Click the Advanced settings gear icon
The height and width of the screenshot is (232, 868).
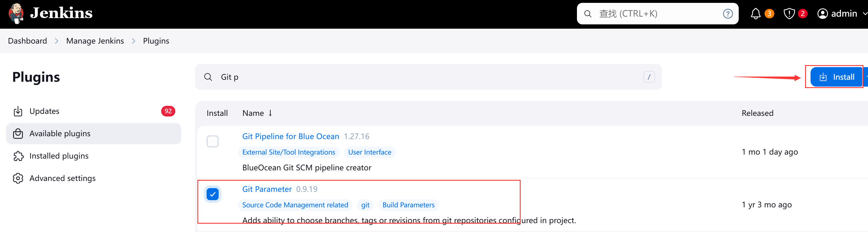click(18, 178)
